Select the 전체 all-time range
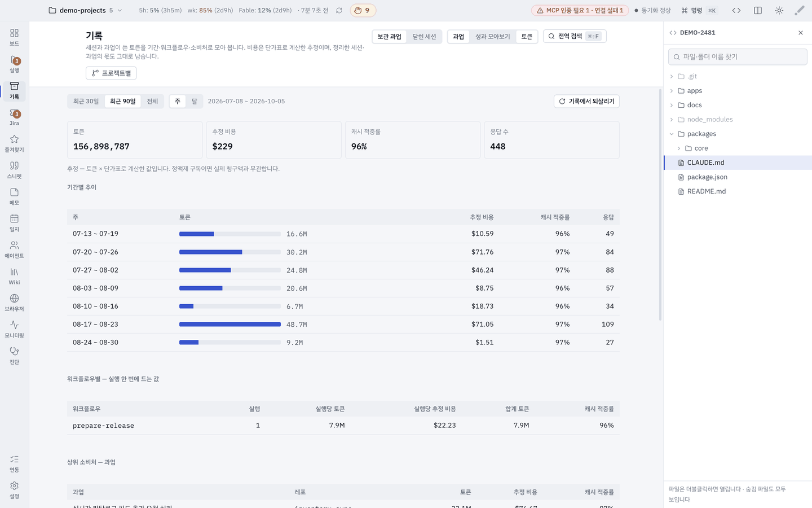This screenshot has height=508, width=812. point(152,101)
